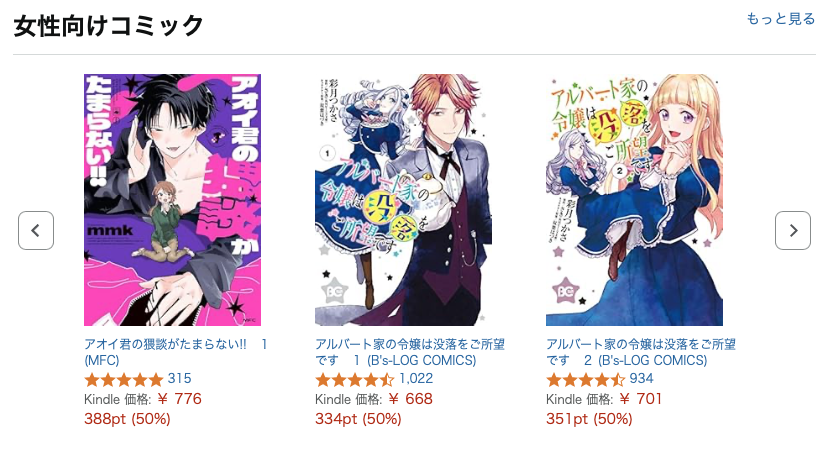
Task: Click title link アオイ君の猥談がたまらない!! 1 (MFC)
Action: point(176,352)
